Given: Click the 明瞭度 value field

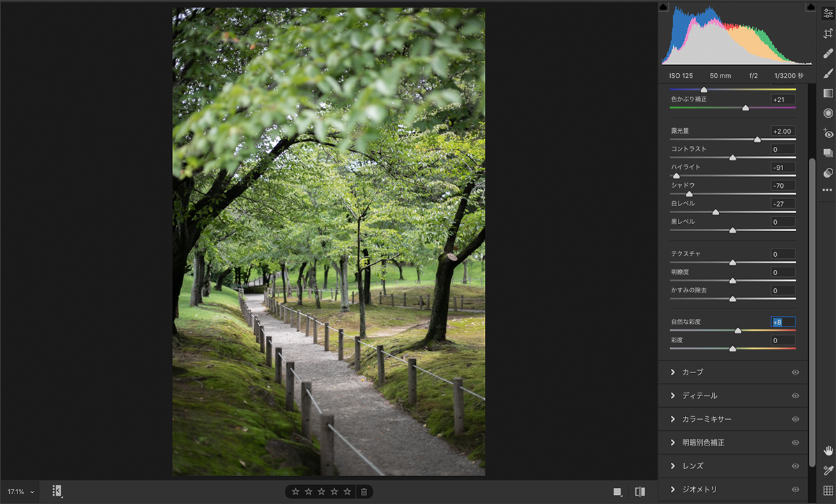Looking at the screenshot, I should pos(783,272).
